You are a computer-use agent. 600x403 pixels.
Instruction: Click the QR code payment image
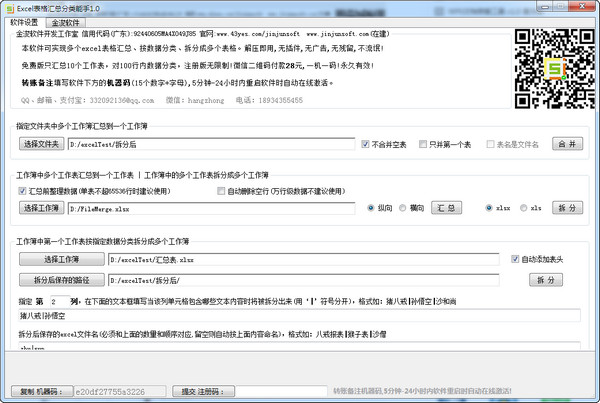point(554,69)
